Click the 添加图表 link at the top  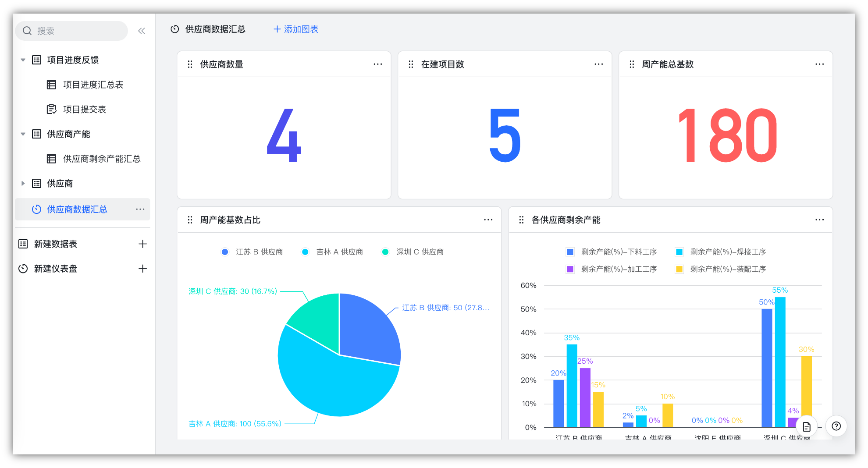click(x=295, y=29)
